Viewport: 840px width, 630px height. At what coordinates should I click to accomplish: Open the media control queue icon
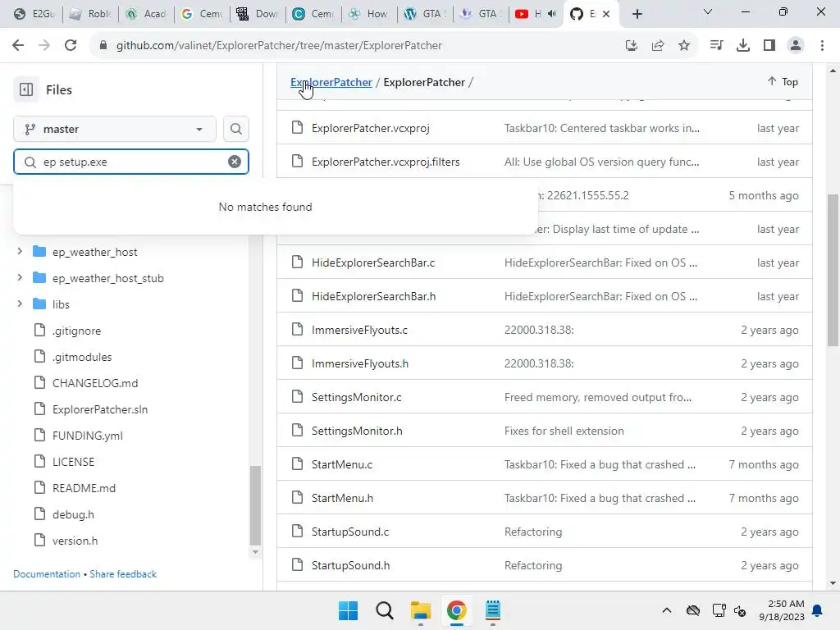pyautogui.click(x=716, y=46)
